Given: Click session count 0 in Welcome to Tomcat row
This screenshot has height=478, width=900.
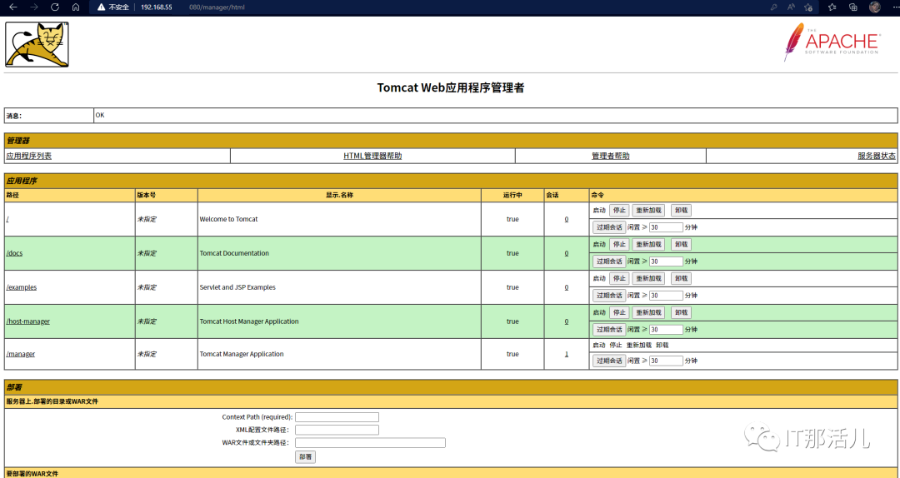Looking at the screenshot, I should pyautogui.click(x=567, y=219).
